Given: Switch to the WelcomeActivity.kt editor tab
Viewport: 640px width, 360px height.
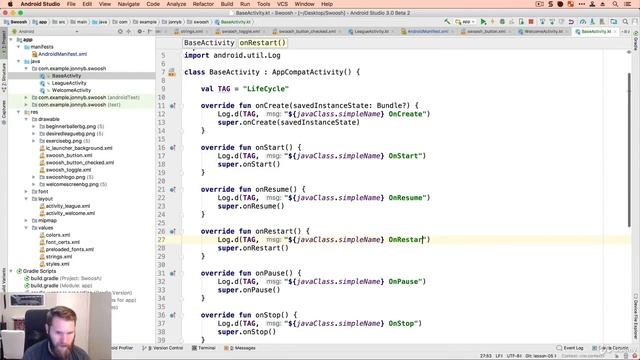Looking at the screenshot, I should [x=543, y=31].
